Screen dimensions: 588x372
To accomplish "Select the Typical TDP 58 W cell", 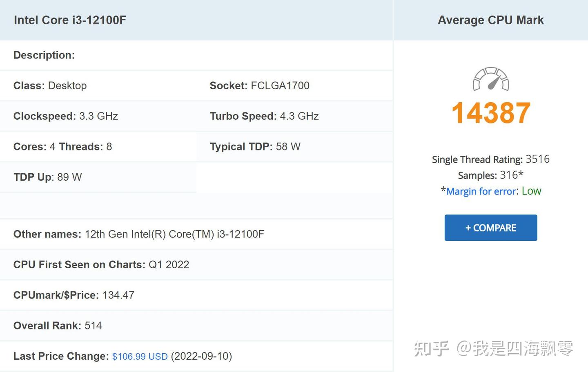I will tap(255, 146).
